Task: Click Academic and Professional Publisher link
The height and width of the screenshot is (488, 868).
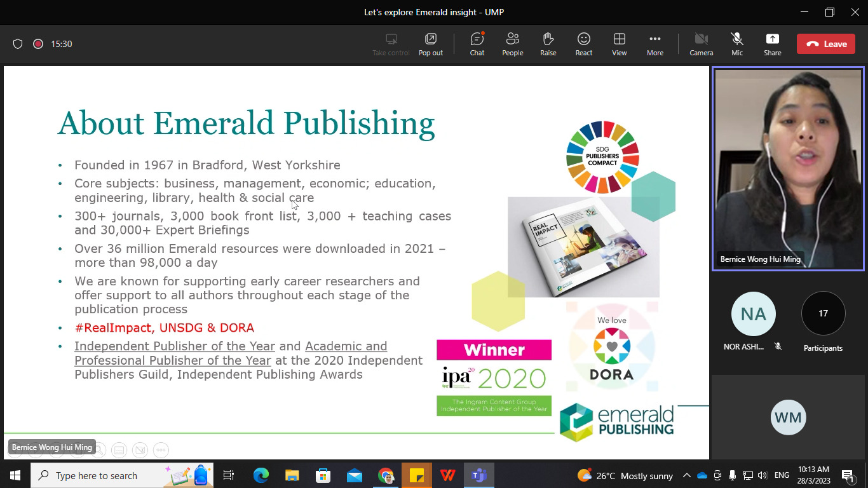Action: point(231,353)
